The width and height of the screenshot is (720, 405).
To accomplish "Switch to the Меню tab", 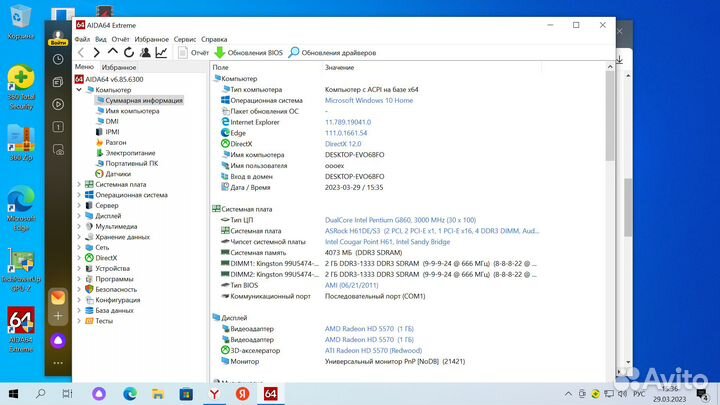I will [x=84, y=67].
